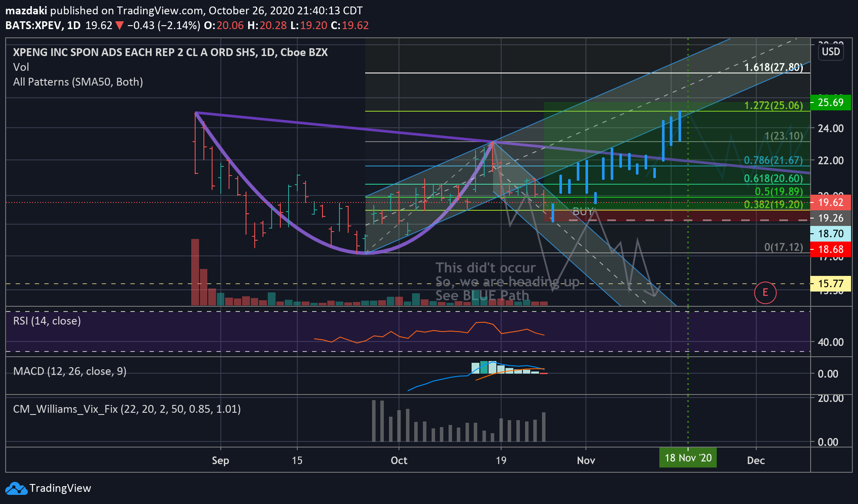Click the Dec label on time axis
This screenshot has height=504, width=858.
coord(756,461)
